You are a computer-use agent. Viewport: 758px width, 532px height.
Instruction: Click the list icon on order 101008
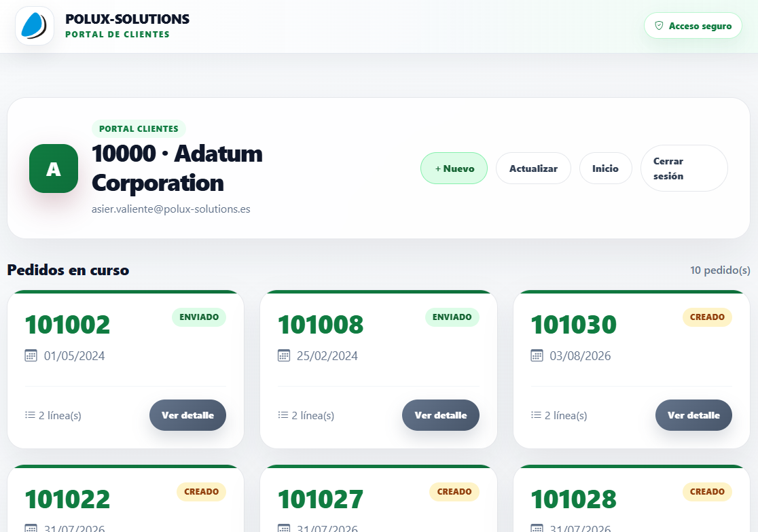pos(283,415)
